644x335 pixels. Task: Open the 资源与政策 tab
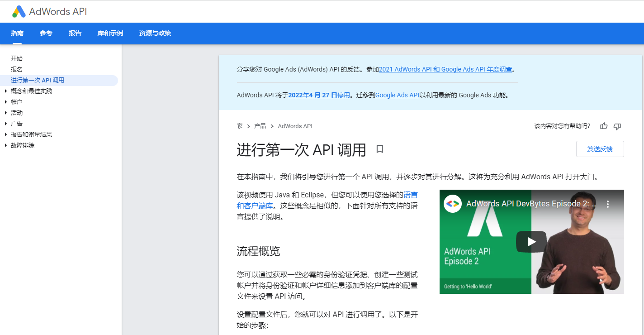[x=155, y=33]
